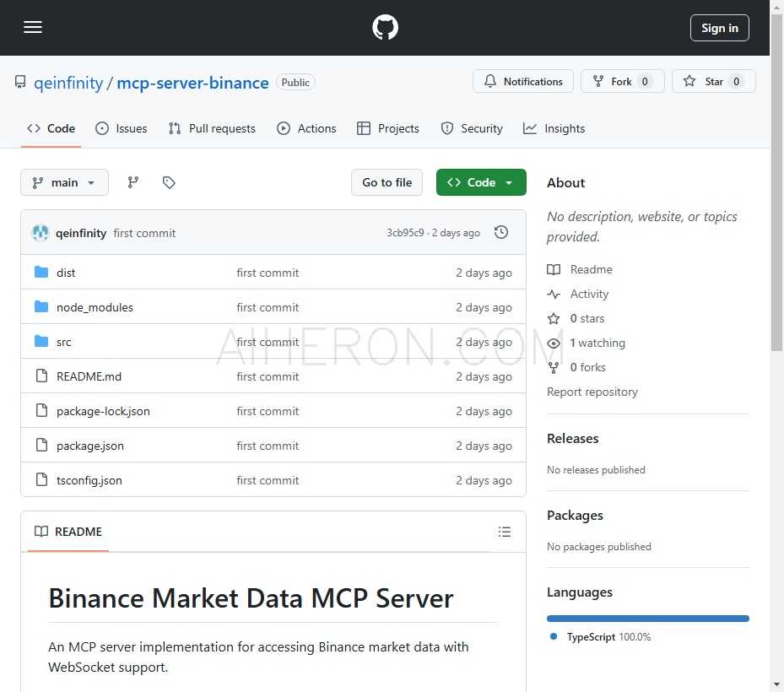Click the folder icon beside src

(41, 341)
